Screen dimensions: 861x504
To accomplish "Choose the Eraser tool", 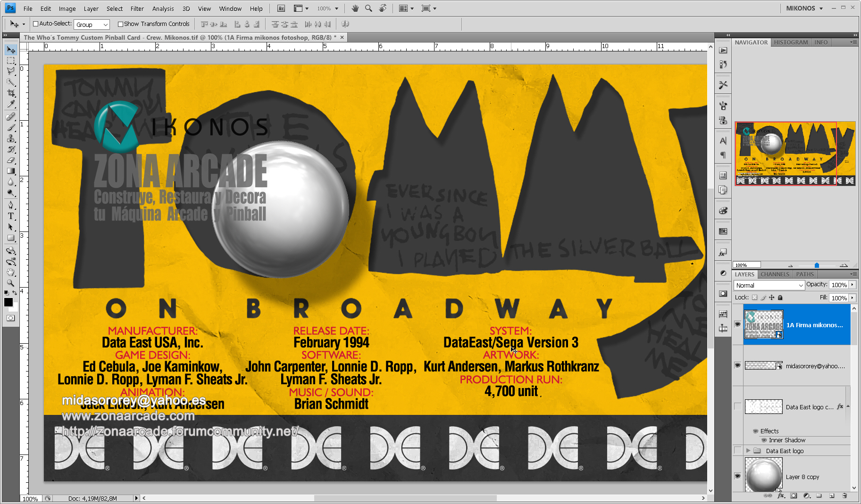I will coord(11,160).
